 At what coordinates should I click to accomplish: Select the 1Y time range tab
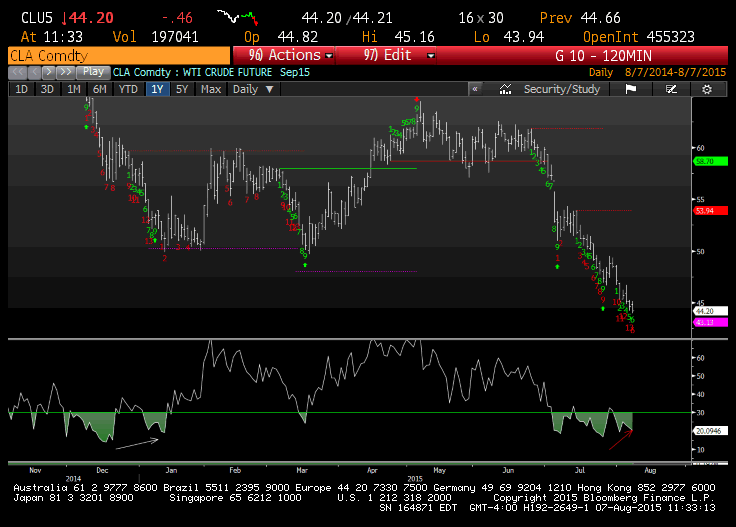click(x=157, y=89)
